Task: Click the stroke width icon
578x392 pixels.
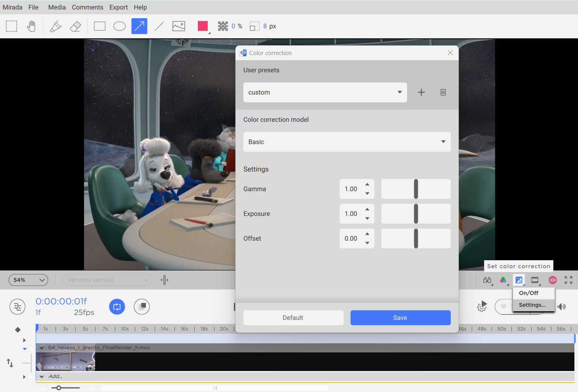Action: [x=254, y=27]
